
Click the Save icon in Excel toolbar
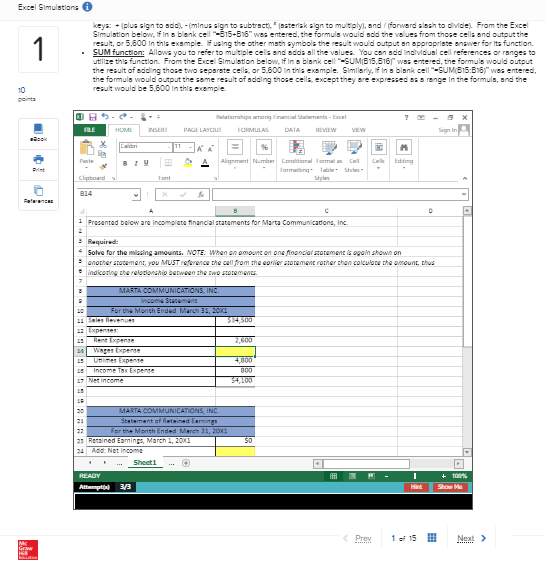[x=93, y=117]
